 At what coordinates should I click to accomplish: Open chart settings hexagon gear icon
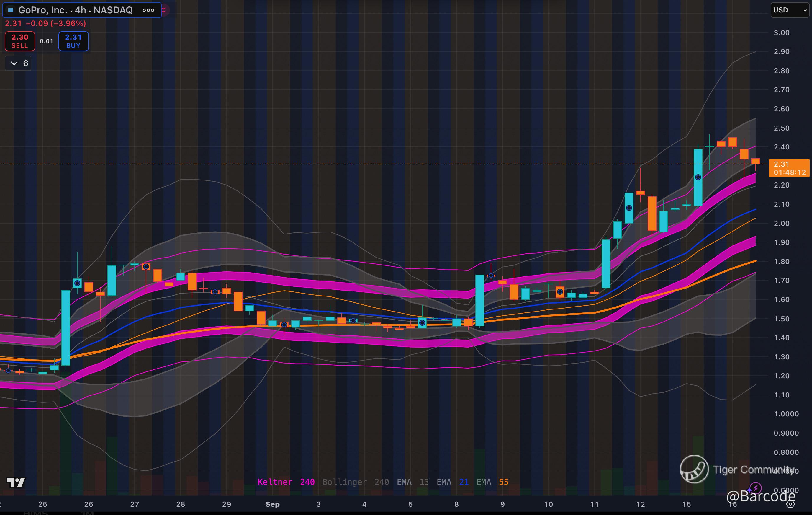[x=790, y=504]
